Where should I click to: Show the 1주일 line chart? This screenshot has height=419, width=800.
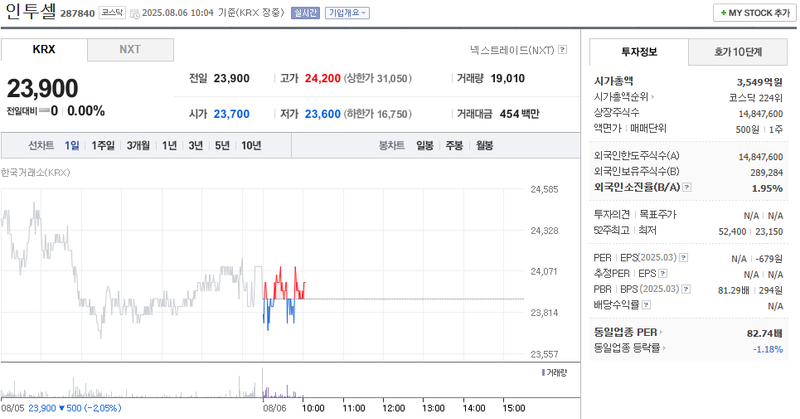(x=103, y=145)
